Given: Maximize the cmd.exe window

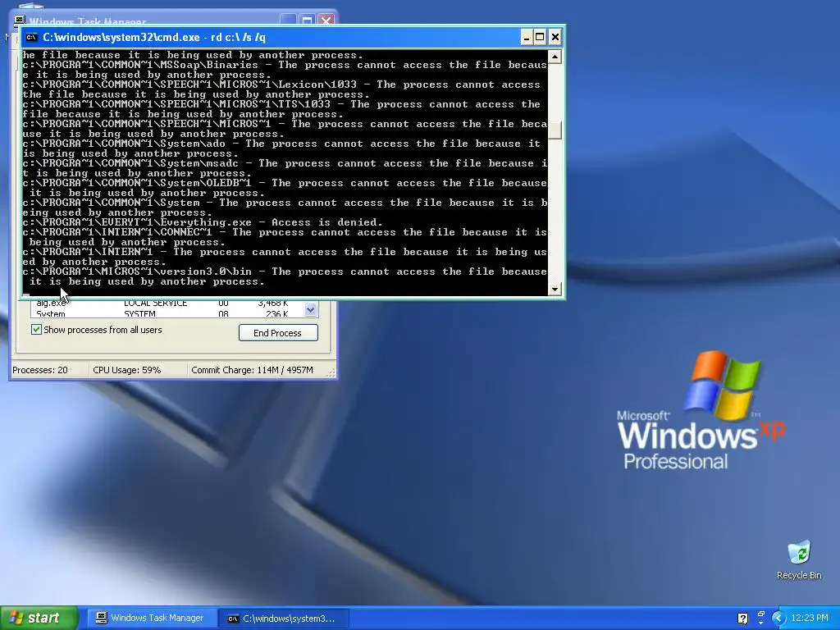Looking at the screenshot, I should click(x=540, y=37).
